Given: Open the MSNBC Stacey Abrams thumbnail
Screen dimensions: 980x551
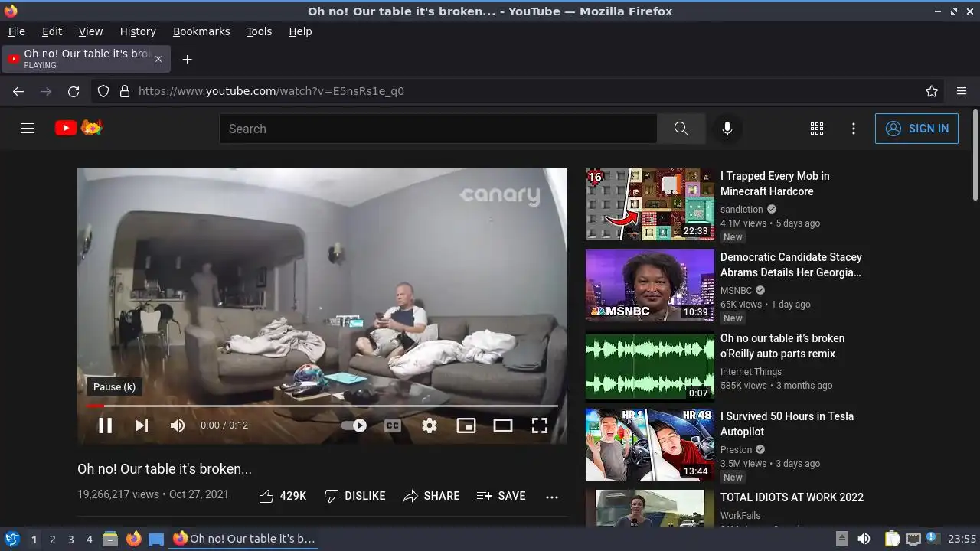Looking at the screenshot, I should click(x=650, y=285).
